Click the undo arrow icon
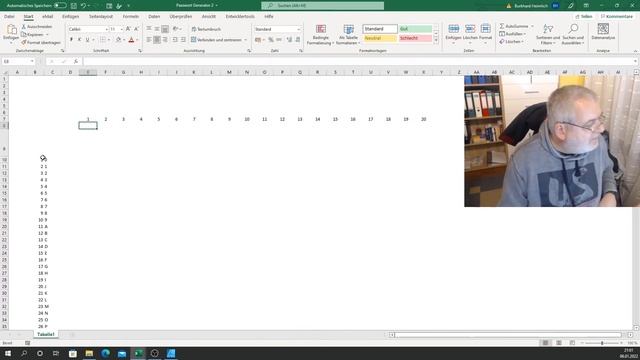Image resolution: width=640 pixels, height=360 pixels. point(83,6)
